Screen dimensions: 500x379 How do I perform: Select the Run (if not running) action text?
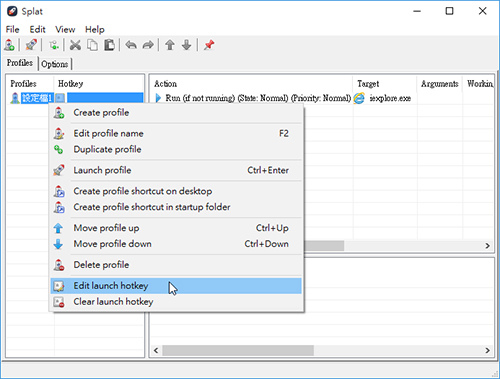[258, 98]
